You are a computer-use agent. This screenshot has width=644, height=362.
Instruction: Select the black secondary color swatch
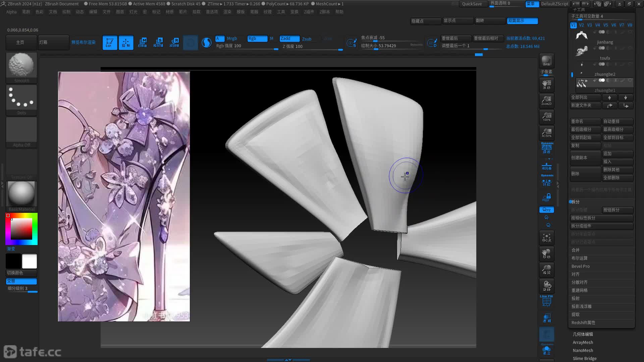[13, 261]
